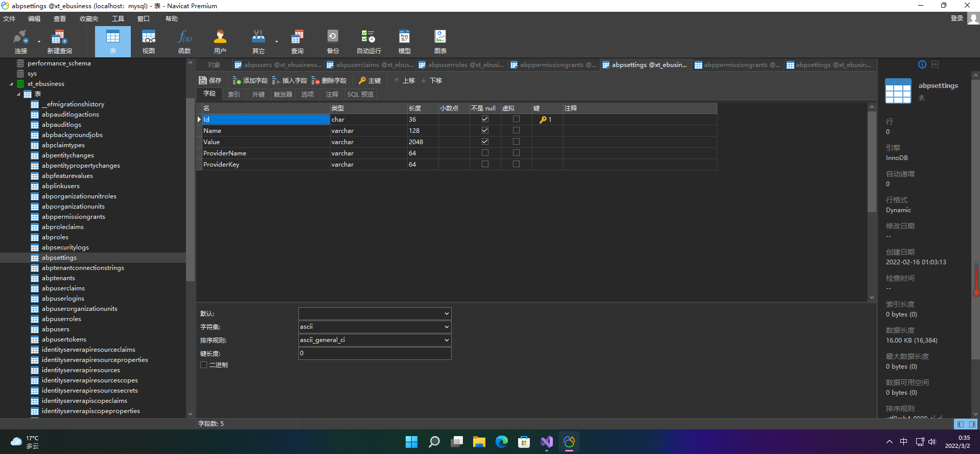Open Microsoft Edge from the taskbar
The height and width of the screenshot is (454, 980).
pos(502,442)
